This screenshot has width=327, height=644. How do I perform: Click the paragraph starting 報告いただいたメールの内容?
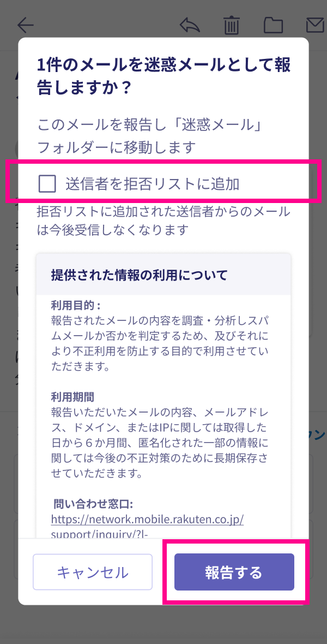160,443
